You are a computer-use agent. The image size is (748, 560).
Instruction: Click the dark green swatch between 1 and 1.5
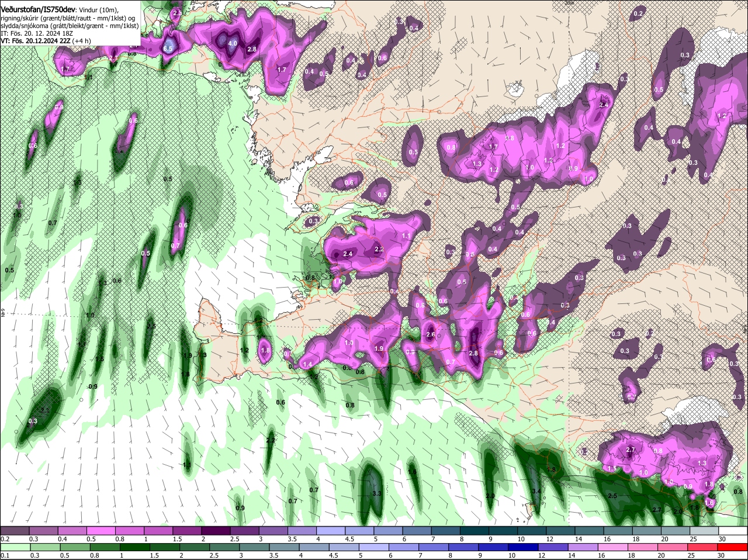(x=136, y=547)
